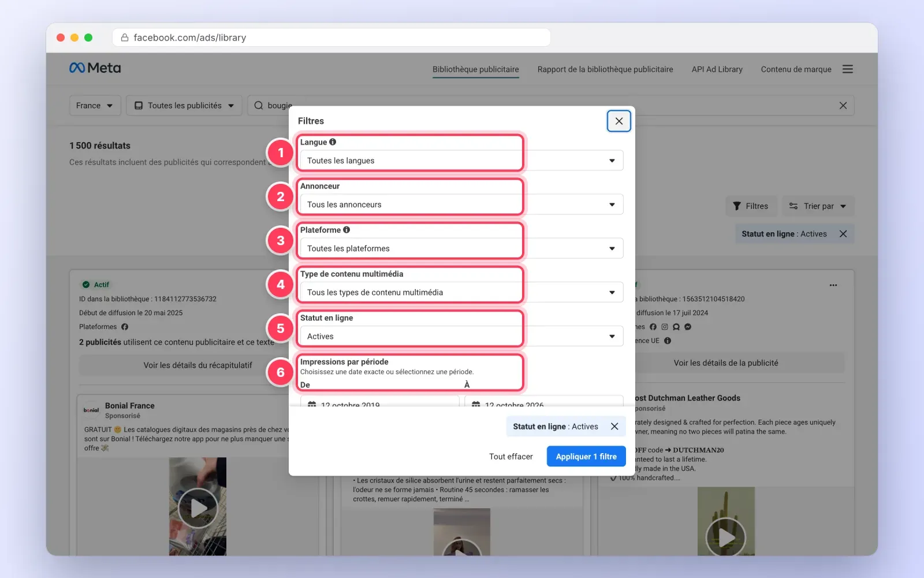Viewport: 924px width, 578px height.
Task: Click the search icon in search field
Action: pyautogui.click(x=259, y=106)
